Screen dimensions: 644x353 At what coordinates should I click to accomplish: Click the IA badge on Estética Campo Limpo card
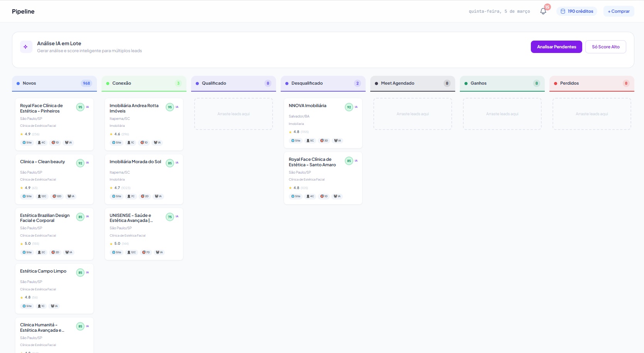(x=54, y=306)
